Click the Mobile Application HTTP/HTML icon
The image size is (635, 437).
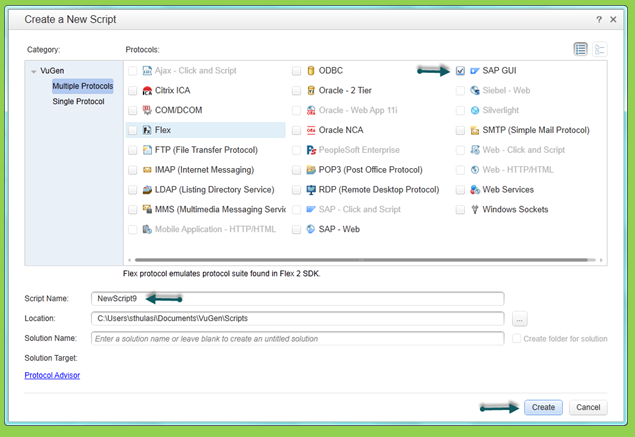pos(147,230)
